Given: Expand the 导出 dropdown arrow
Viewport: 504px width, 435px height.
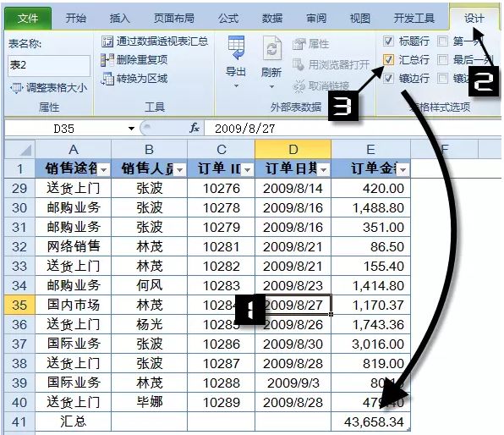Looking at the screenshot, I should (236, 86).
